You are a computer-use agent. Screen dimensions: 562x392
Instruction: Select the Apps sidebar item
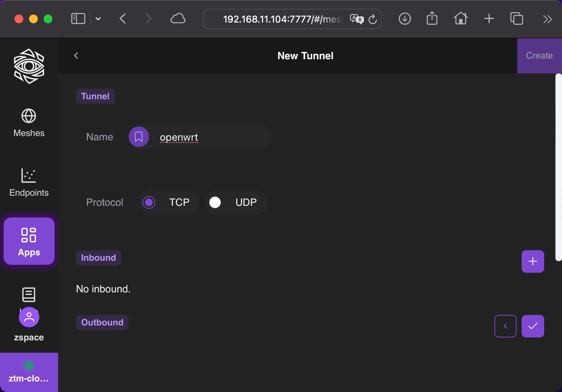[29, 241]
